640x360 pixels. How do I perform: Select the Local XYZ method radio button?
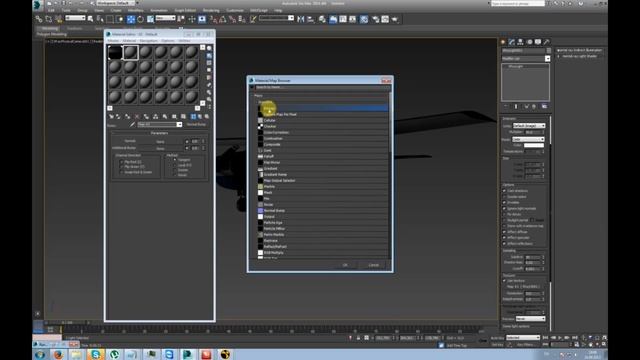(175, 165)
